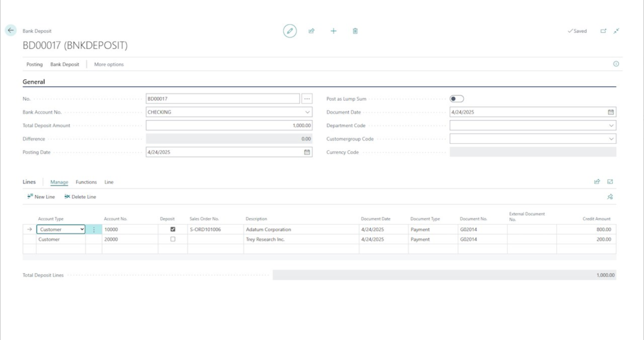
Task: Toggle the Post as Lump Sum switch
Action: (x=457, y=99)
